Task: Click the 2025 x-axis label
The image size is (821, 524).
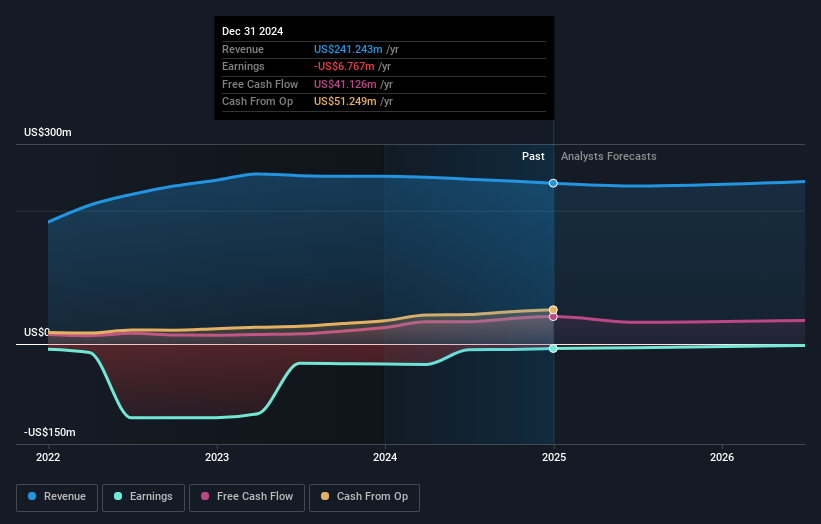Action: (x=554, y=457)
